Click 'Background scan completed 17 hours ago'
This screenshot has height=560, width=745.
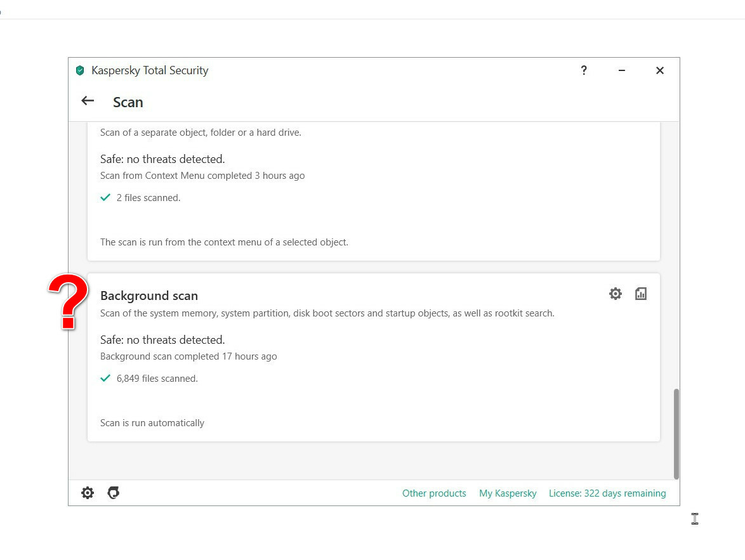tap(188, 356)
